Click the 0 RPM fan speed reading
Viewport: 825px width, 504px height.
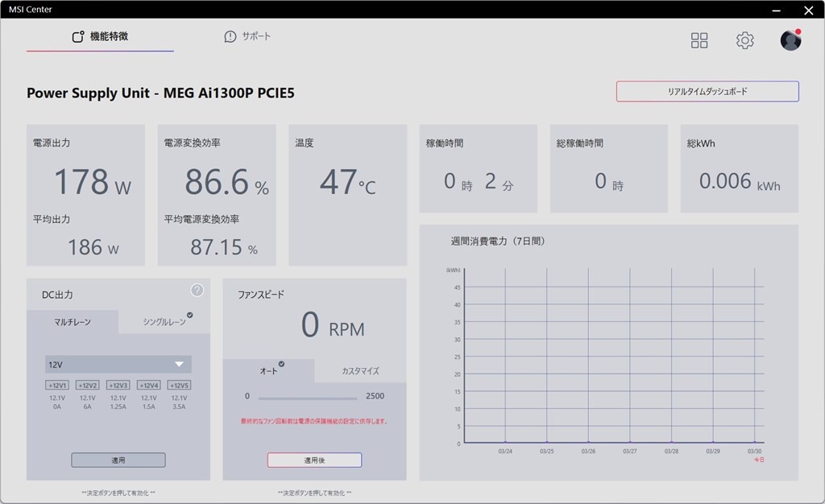pos(333,324)
